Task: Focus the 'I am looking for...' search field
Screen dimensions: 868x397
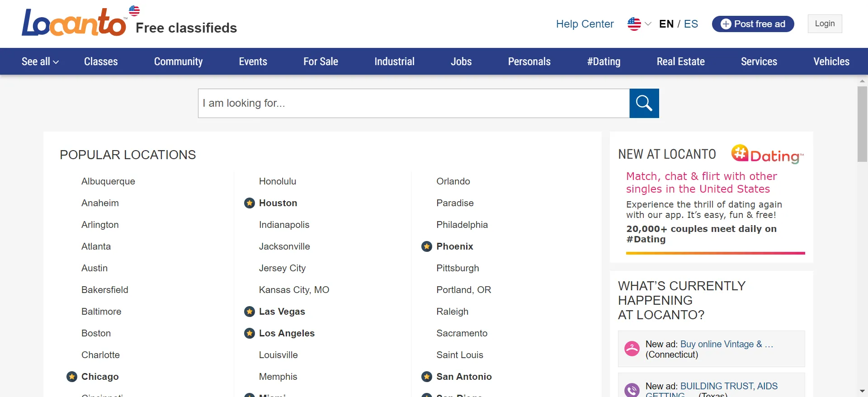Action: [414, 103]
